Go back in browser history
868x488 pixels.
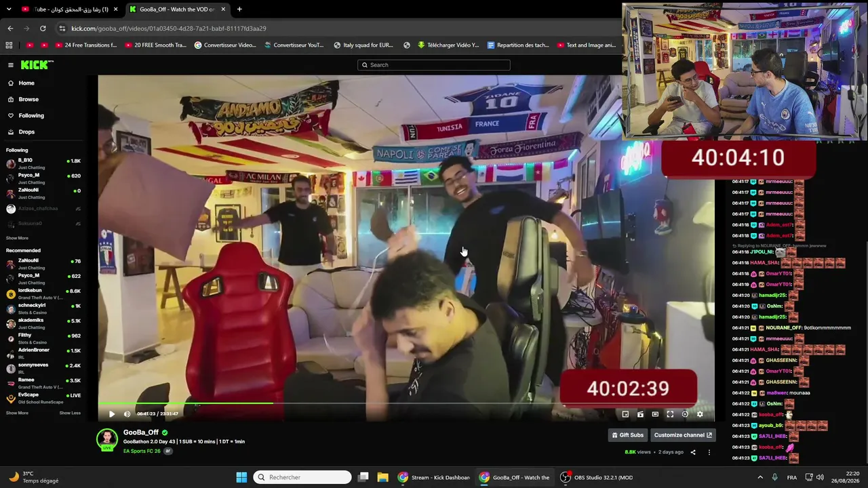click(x=10, y=28)
